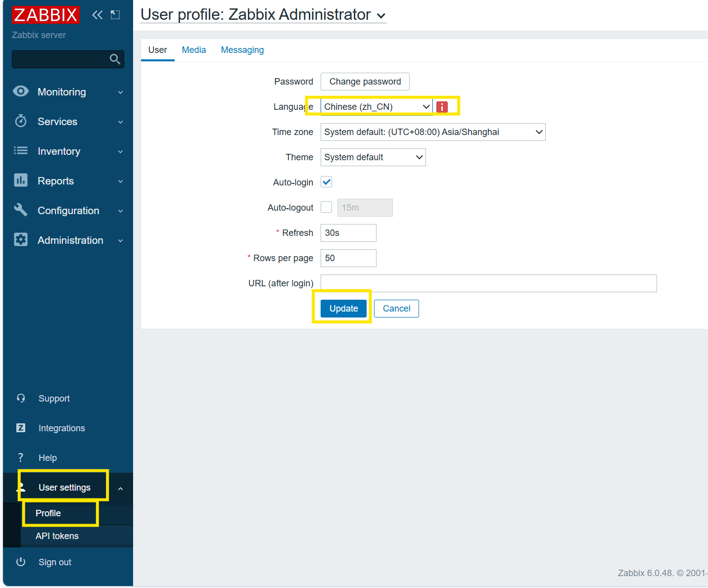
Task: Open the Configuration menu
Action: [69, 211]
